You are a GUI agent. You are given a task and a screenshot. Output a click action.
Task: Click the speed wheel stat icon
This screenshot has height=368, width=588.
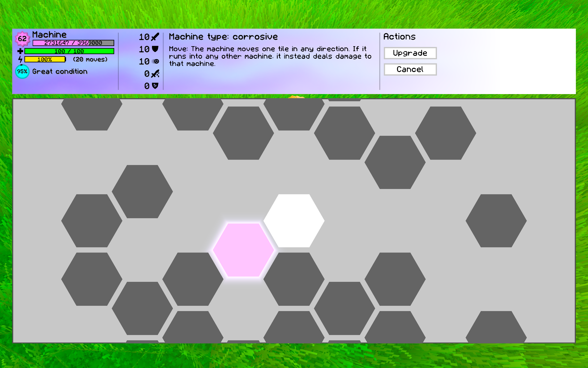point(156,61)
